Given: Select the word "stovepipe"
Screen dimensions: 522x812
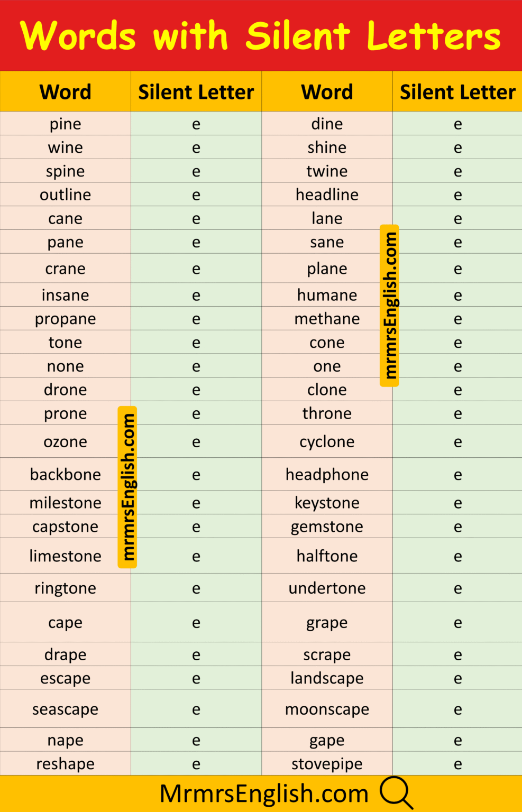Looking at the screenshot, I should point(327,763).
